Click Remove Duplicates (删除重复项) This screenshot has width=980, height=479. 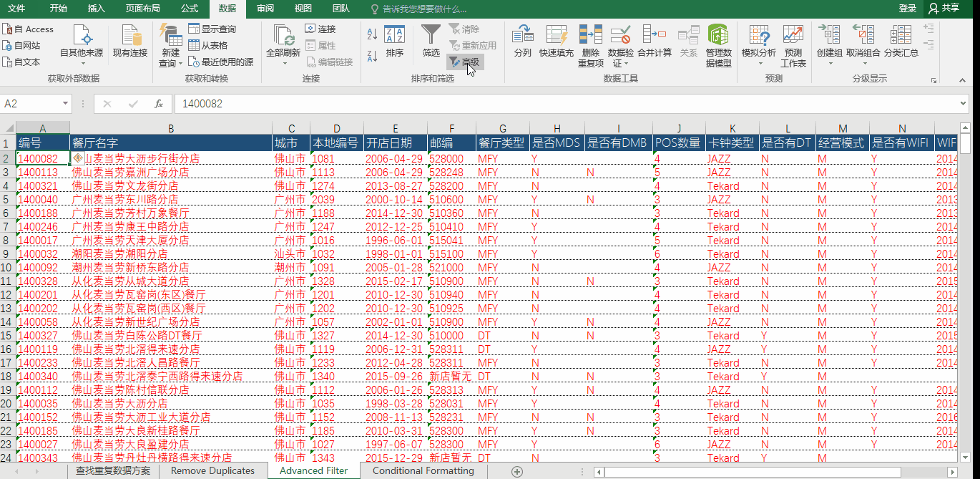tap(590, 46)
